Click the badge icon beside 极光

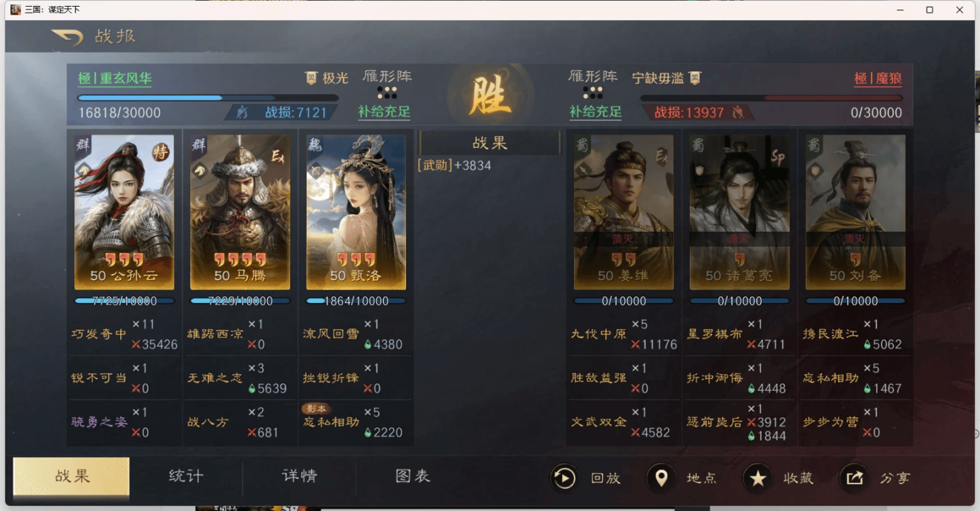311,78
